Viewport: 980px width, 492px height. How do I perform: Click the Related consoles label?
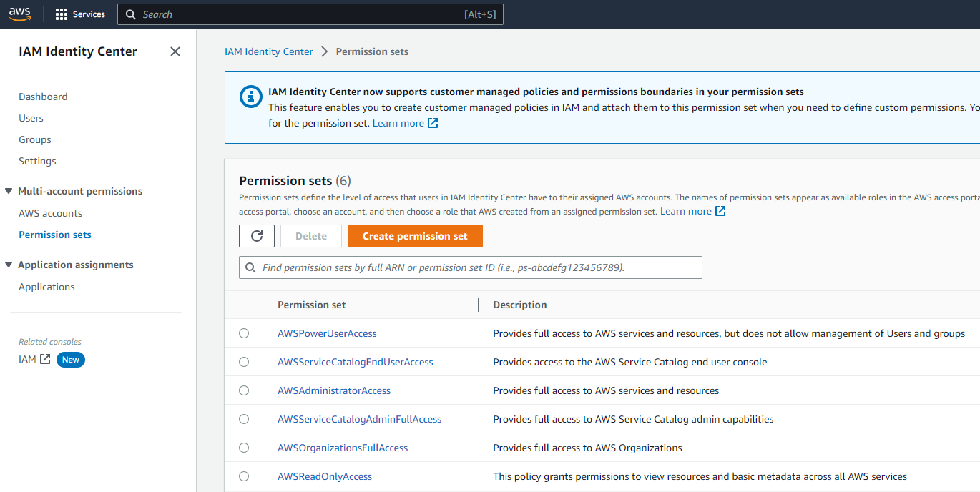(50, 342)
